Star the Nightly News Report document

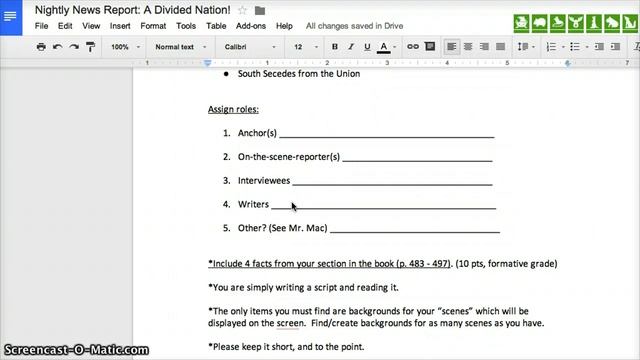click(x=242, y=10)
